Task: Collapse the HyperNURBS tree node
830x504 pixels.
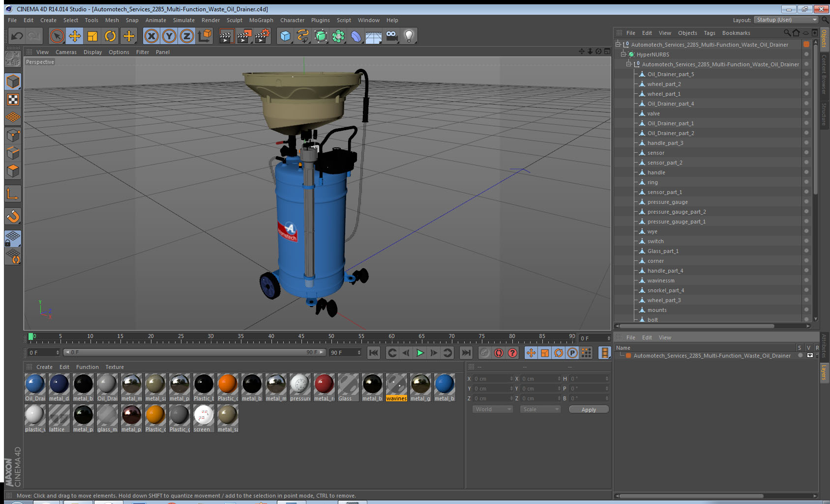Action: tap(623, 55)
